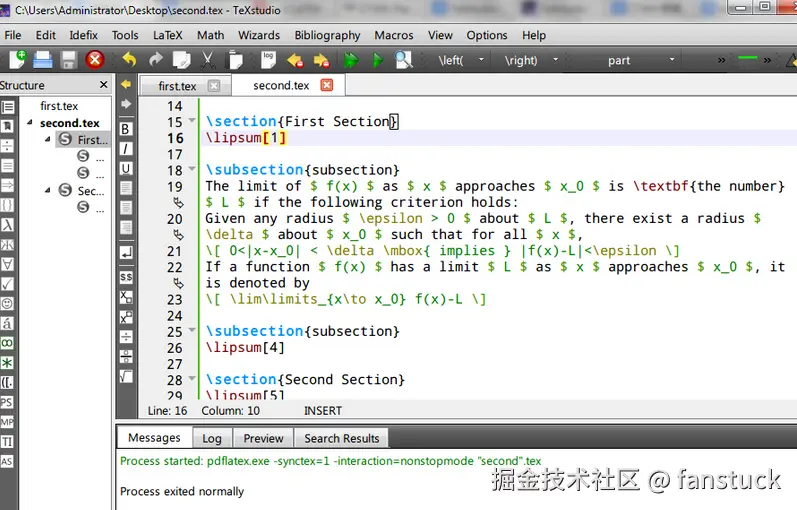The image size is (797, 510).
Task: Close the second.tex tab with its red X
Action: (327, 85)
